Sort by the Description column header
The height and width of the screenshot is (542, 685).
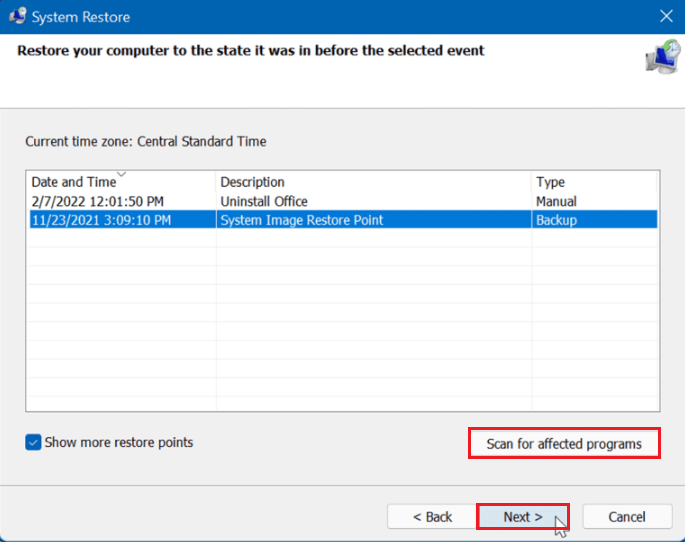click(374, 182)
